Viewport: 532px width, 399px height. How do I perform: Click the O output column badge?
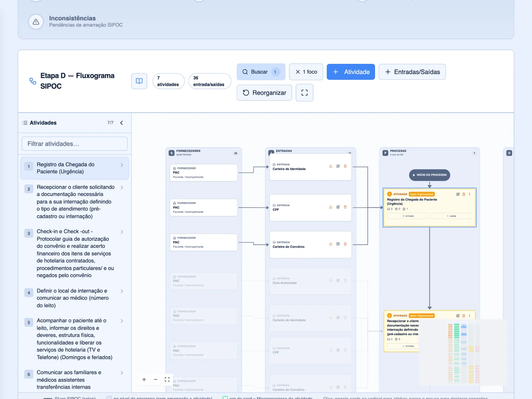(509, 153)
